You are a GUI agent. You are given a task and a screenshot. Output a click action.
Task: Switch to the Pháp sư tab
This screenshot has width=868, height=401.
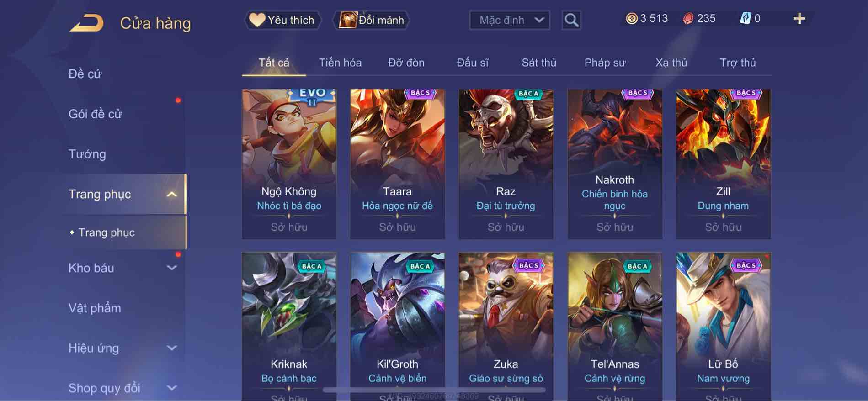pos(605,63)
